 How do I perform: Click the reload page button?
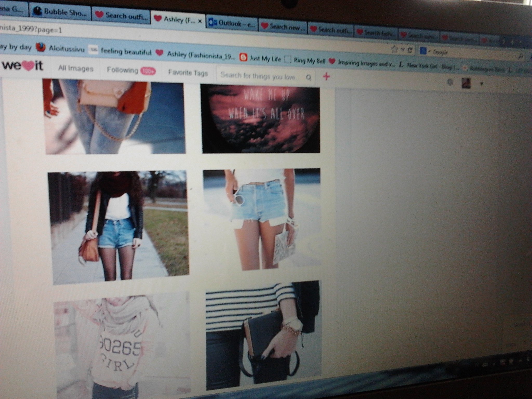pyautogui.click(x=410, y=50)
